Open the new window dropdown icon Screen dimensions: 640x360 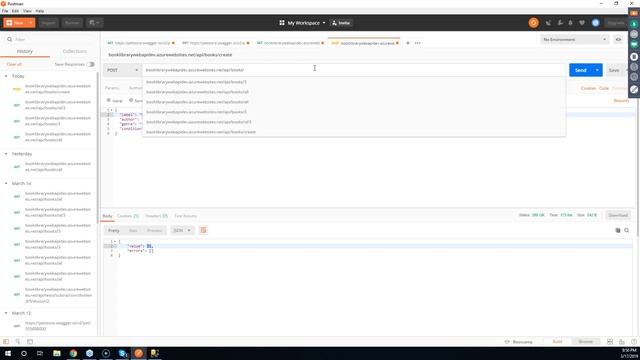pos(94,23)
